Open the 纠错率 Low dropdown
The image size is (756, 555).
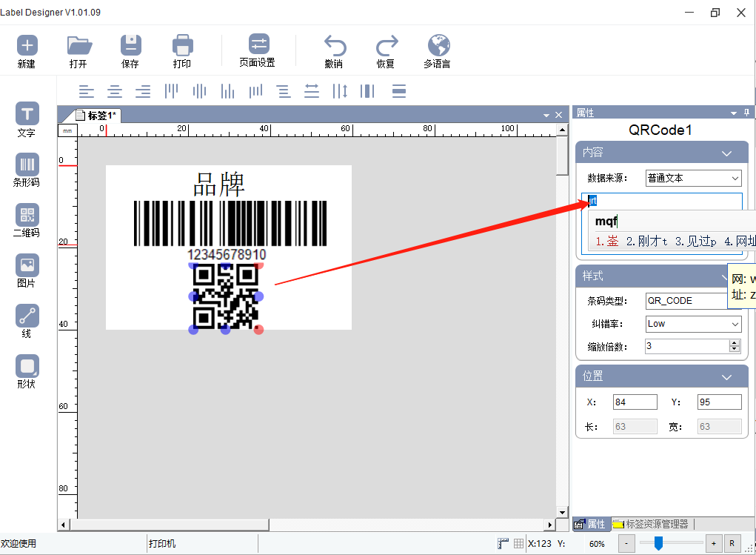693,324
